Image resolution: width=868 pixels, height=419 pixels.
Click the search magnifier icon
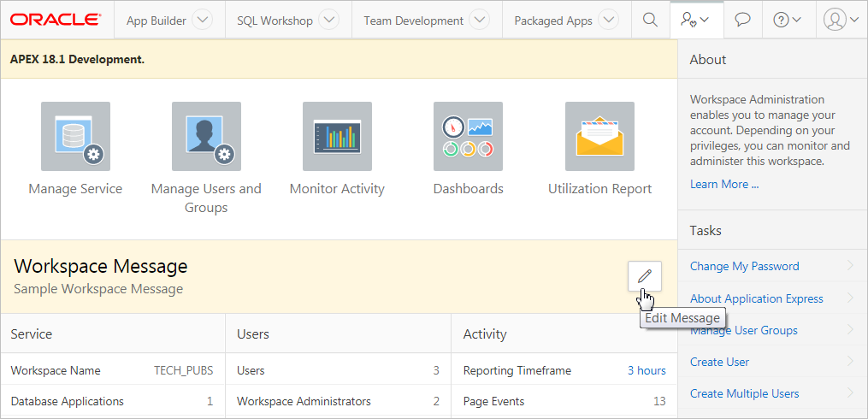point(650,21)
